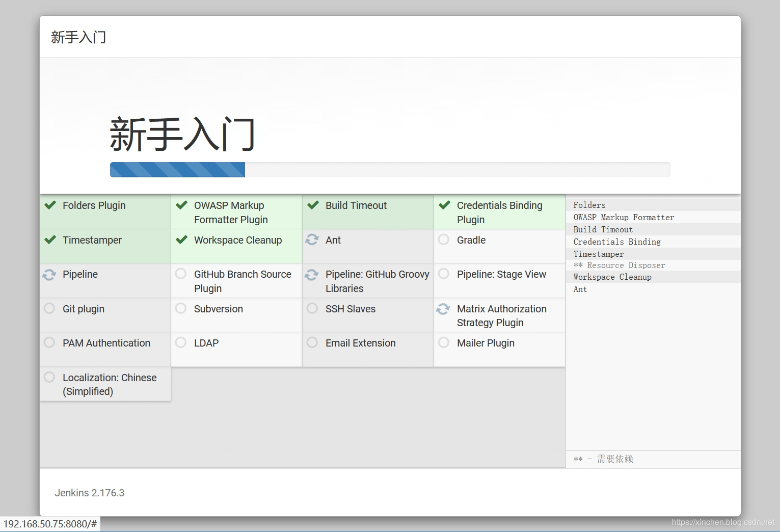Click the Email Extension label
Screen dimensions: 780x532
pyautogui.click(x=361, y=343)
